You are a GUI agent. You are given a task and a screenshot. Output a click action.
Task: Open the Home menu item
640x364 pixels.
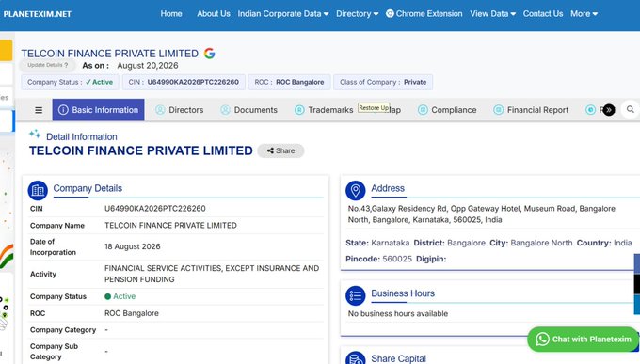tap(171, 14)
